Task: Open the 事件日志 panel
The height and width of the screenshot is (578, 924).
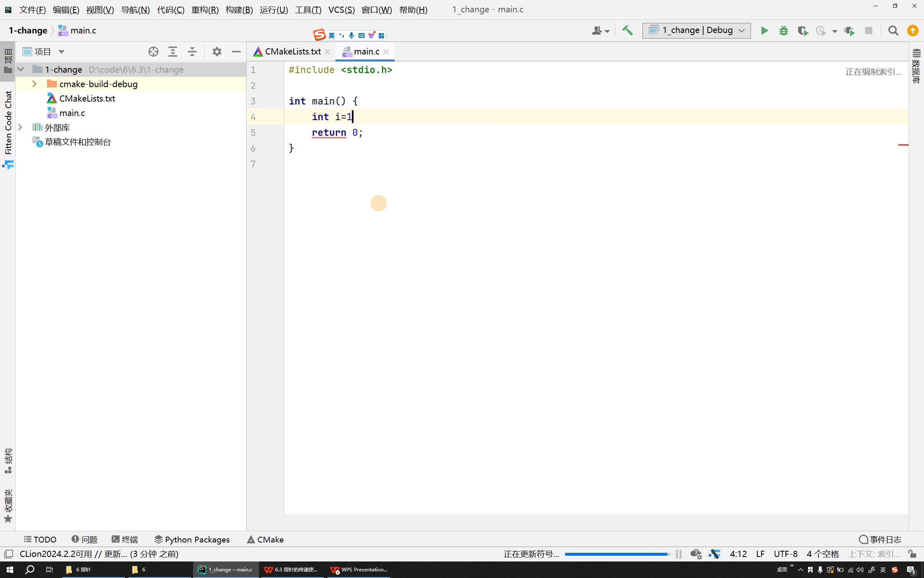Action: point(880,539)
